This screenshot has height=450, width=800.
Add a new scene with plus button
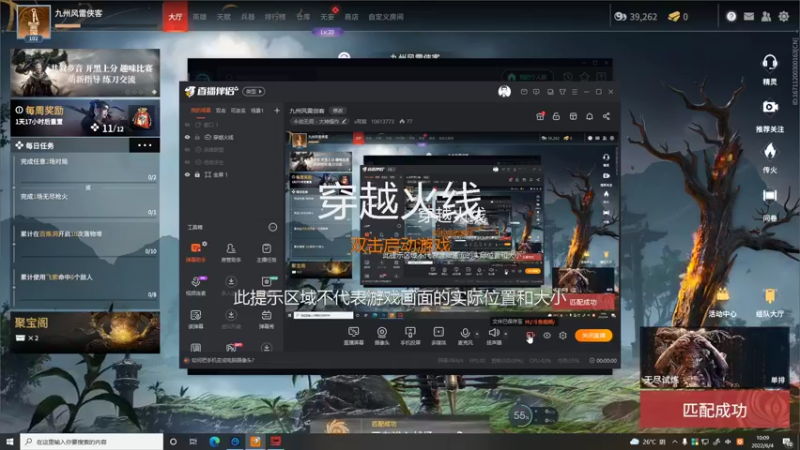277,110
